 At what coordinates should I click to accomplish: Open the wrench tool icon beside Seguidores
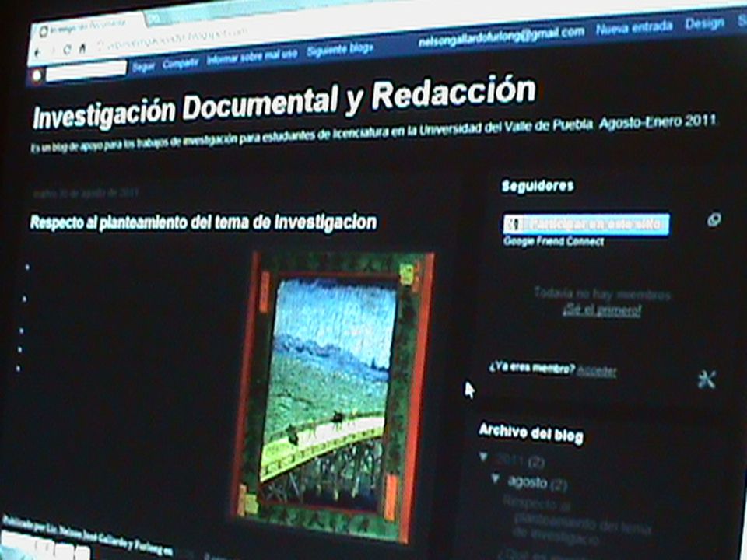[707, 380]
